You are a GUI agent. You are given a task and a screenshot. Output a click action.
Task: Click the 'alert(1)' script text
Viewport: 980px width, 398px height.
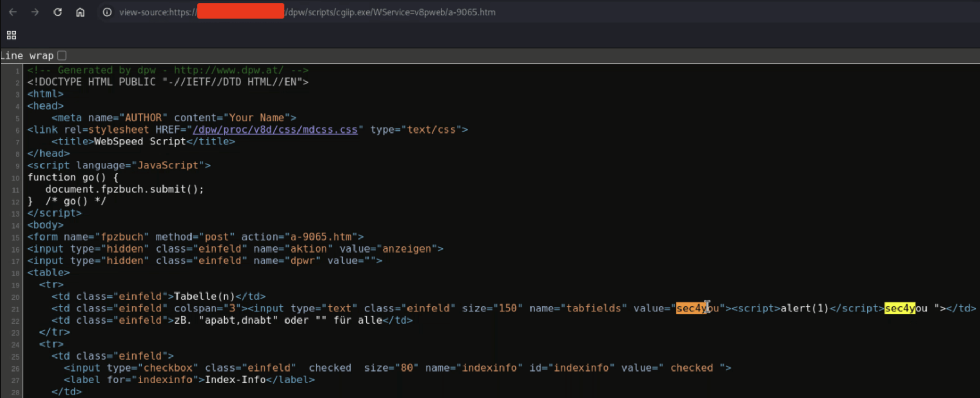coord(805,309)
